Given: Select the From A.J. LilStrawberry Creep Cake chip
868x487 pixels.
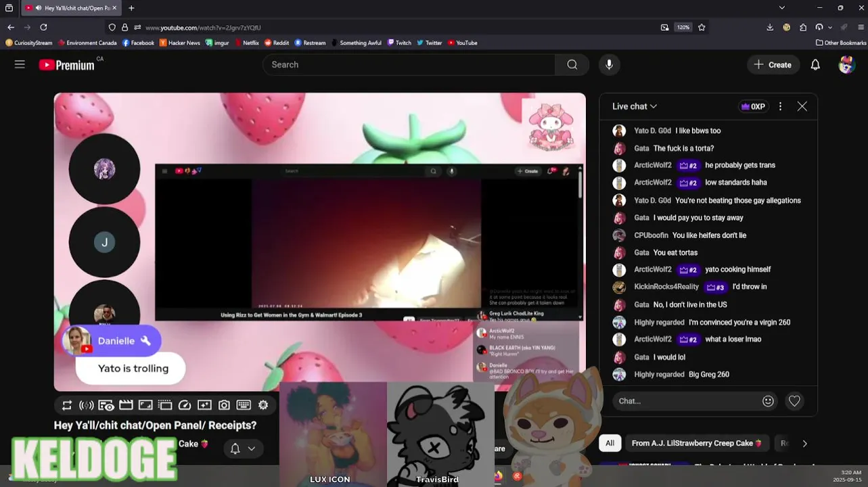Looking at the screenshot, I should (698, 444).
